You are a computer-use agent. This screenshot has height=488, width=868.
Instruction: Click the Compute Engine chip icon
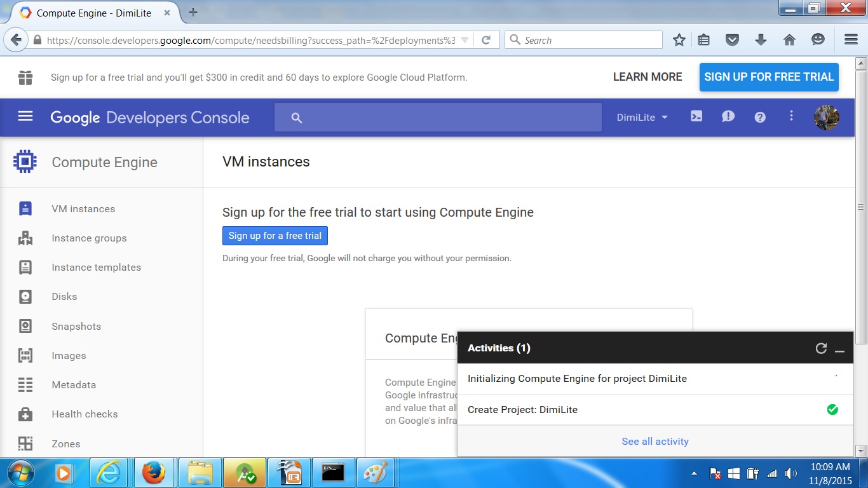click(25, 162)
